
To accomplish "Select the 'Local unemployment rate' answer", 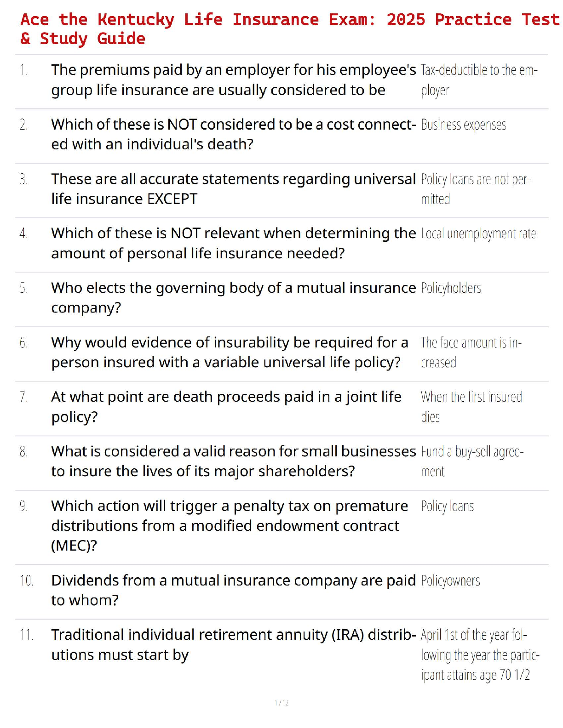I will tap(478, 233).
